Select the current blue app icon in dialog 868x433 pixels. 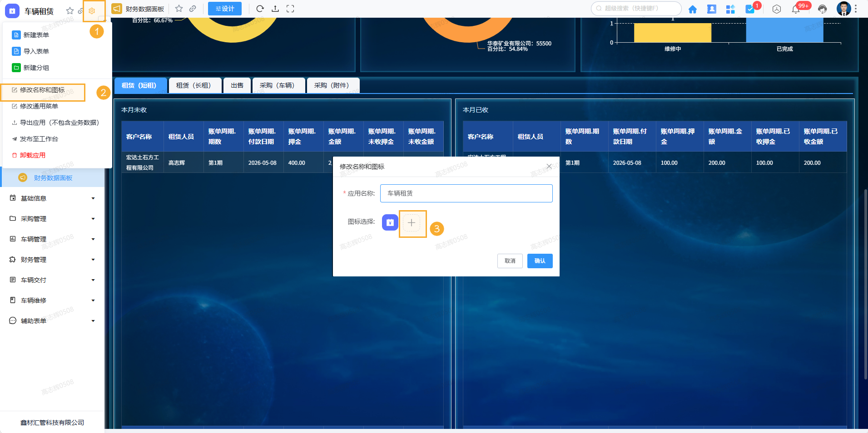pyautogui.click(x=390, y=222)
